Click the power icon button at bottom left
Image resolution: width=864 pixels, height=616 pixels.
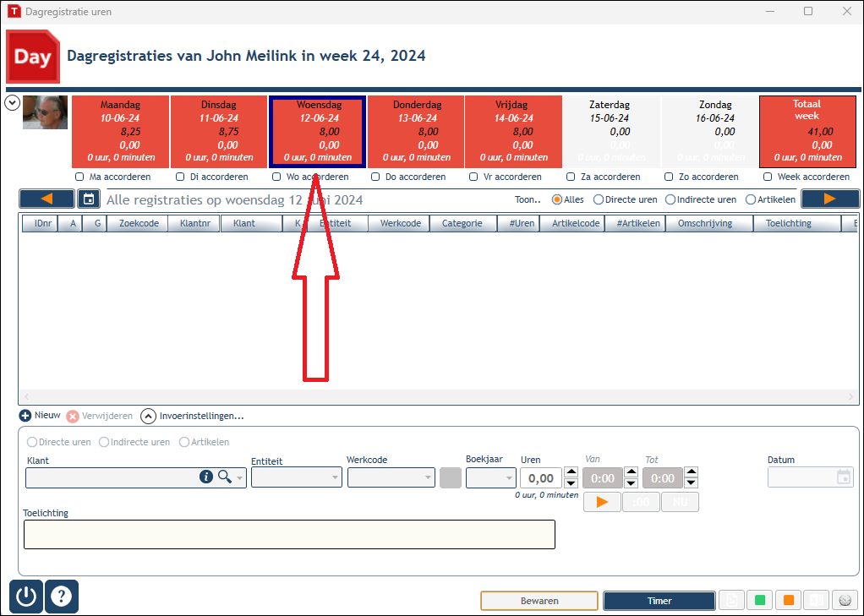click(26, 597)
